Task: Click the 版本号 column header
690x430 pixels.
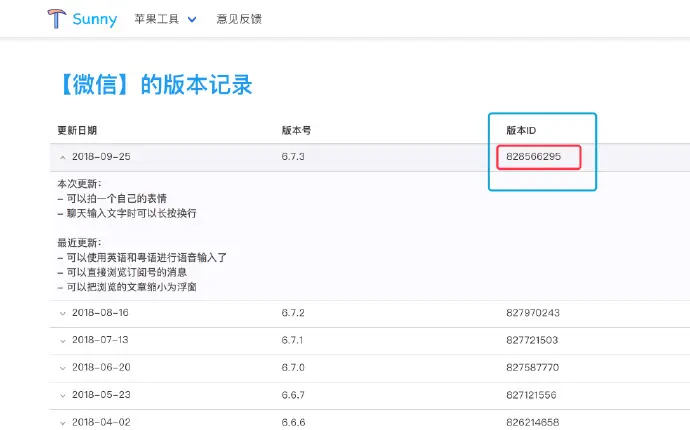Action: pyautogui.click(x=296, y=130)
